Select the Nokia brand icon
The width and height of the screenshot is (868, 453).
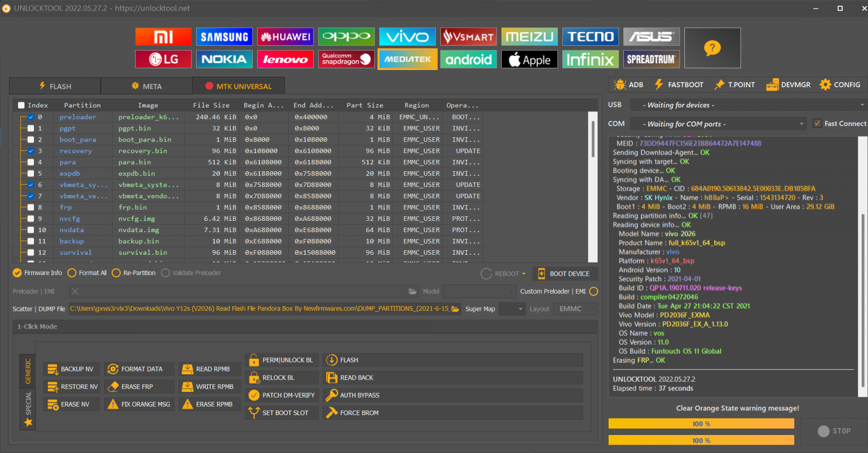(x=224, y=59)
